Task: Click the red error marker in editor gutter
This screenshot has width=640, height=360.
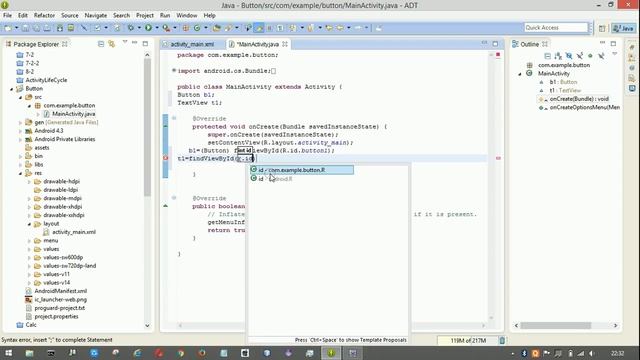Action: point(165,158)
